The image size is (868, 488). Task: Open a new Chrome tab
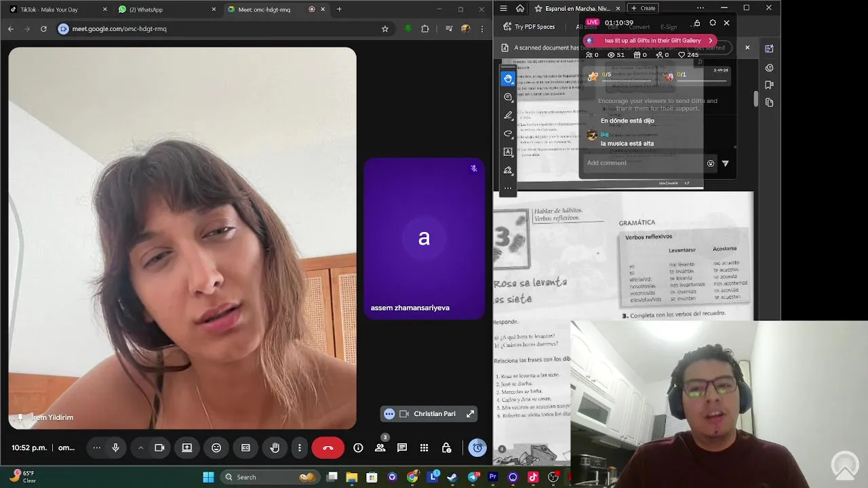coord(339,9)
